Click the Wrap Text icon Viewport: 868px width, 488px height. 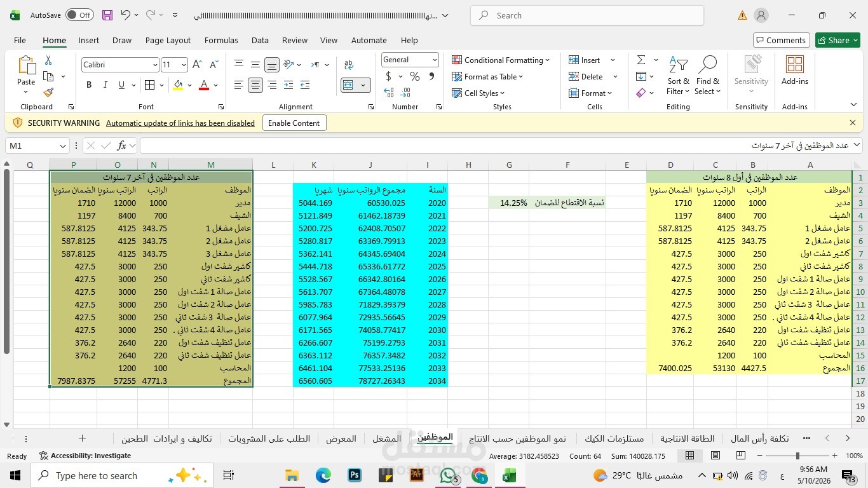348,65
